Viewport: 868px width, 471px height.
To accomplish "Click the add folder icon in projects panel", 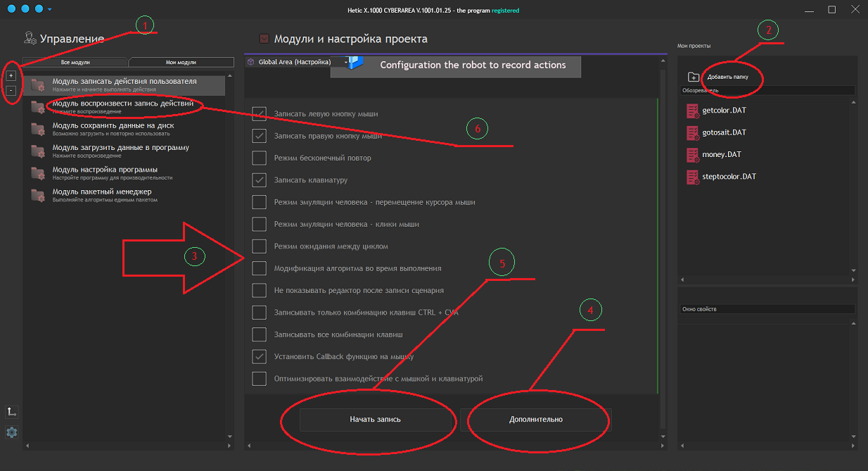I will (694, 77).
